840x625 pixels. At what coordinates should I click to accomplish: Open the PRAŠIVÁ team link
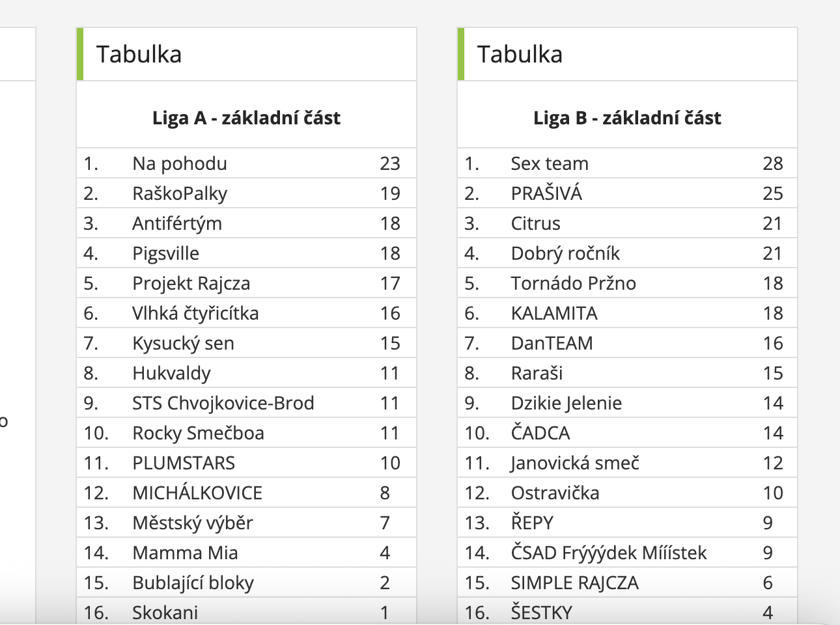click(546, 193)
